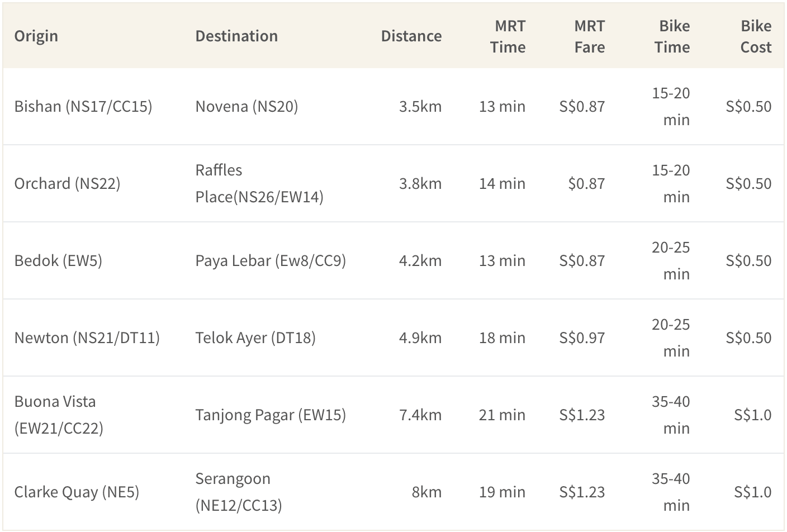Select the Telok Ayer (DT18) destination cell
The height and width of the screenshot is (532, 787).
pos(255,338)
